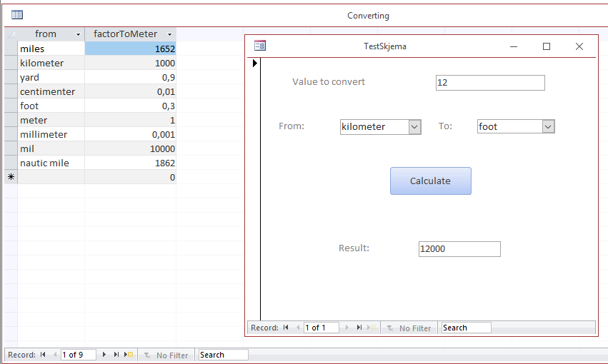Open the From unit dropdown

tap(414, 127)
